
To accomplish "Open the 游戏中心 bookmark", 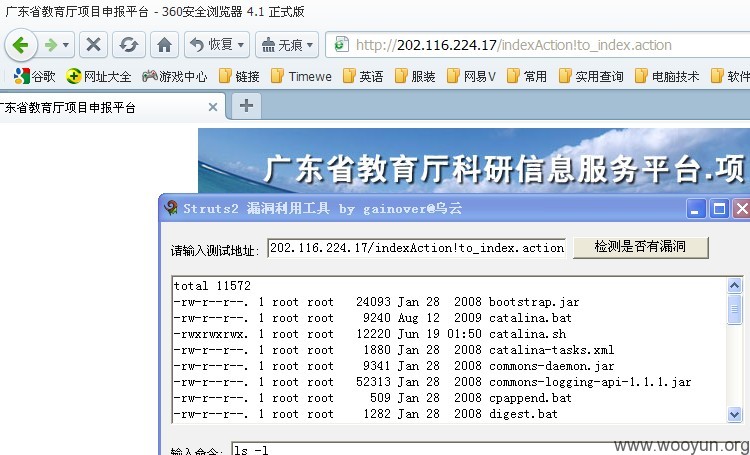I will [175, 76].
